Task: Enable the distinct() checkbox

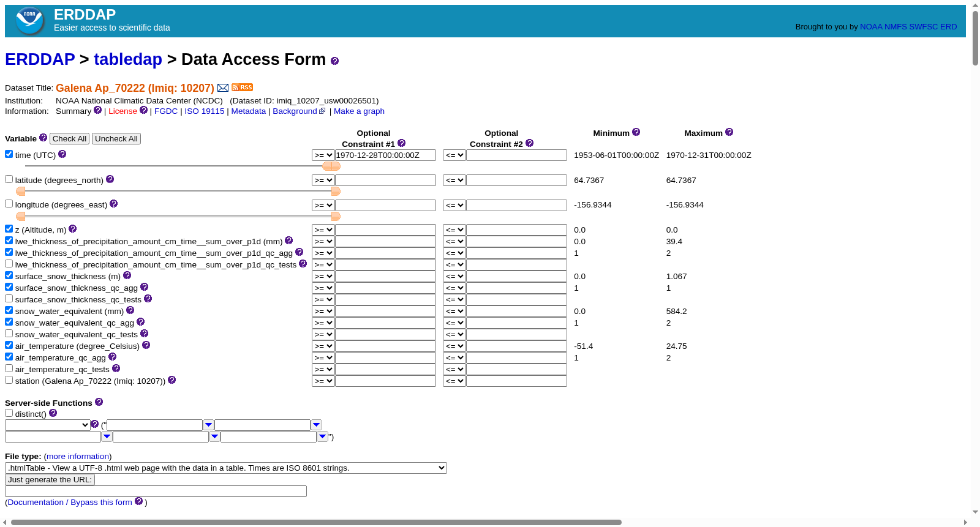Action: coord(9,413)
